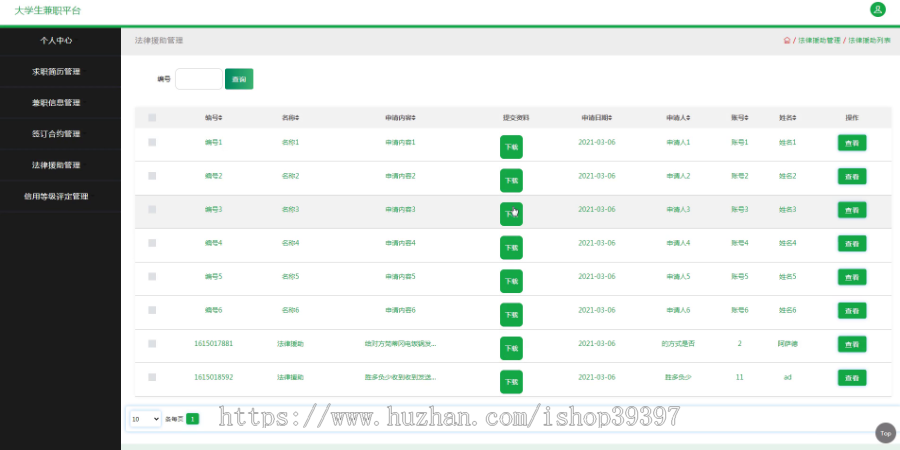Open the rows-per-page dropdown showing 10
The image size is (900, 450).
(x=145, y=419)
